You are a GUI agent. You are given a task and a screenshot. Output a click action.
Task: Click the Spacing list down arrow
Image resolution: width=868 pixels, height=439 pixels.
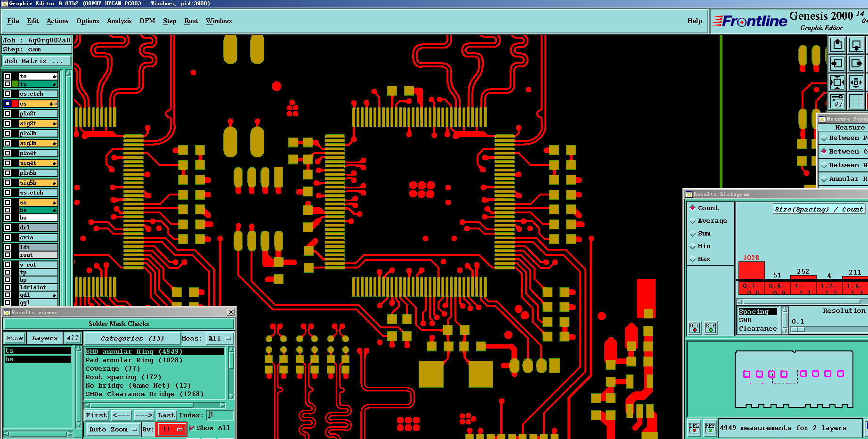click(785, 331)
